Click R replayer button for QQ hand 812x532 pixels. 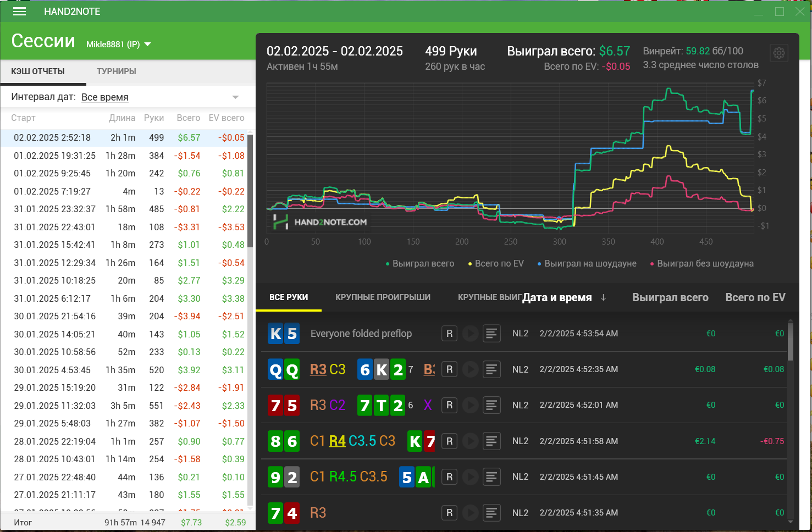(449, 369)
